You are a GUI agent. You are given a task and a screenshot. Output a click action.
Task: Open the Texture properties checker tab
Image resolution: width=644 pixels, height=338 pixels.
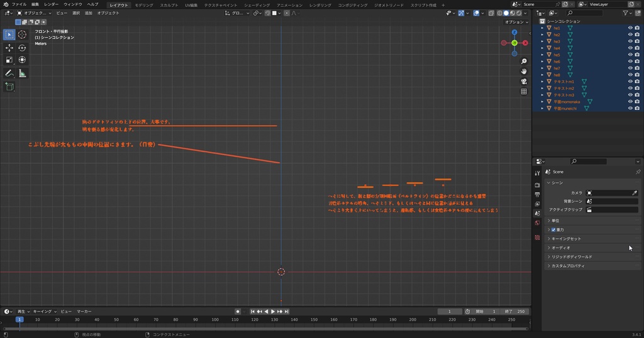click(x=537, y=237)
